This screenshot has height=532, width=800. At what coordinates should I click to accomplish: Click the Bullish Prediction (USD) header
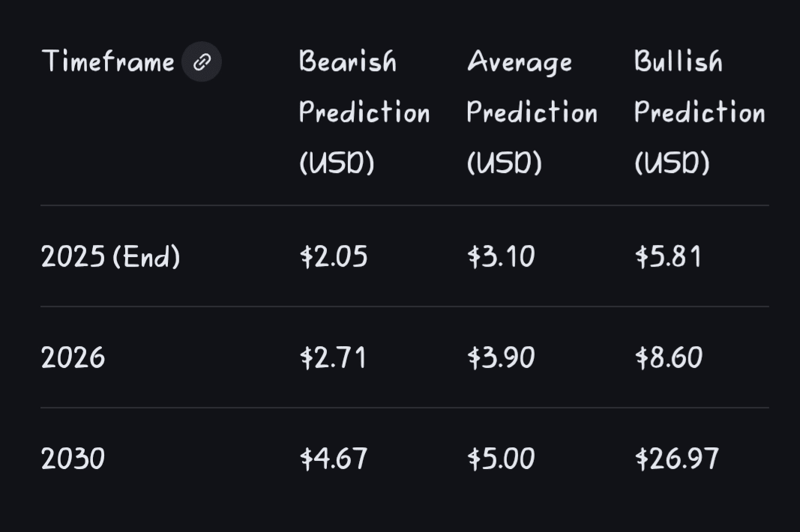699,112
